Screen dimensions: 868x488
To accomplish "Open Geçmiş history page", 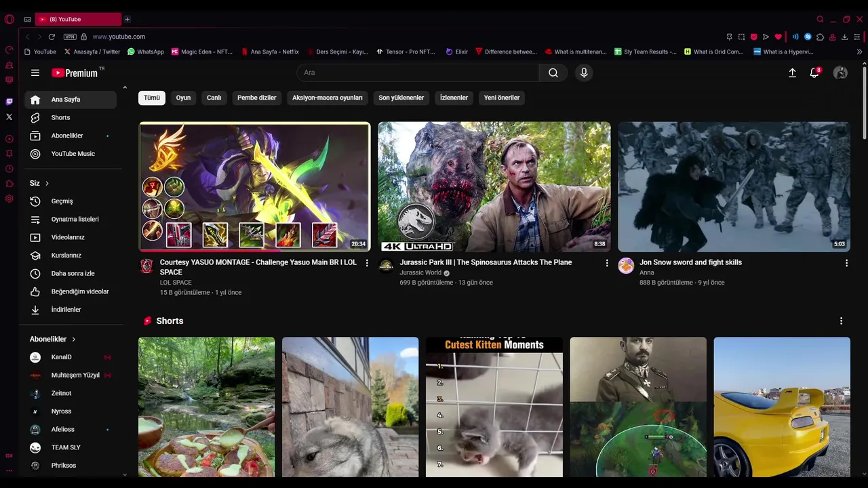I will (71, 201).
